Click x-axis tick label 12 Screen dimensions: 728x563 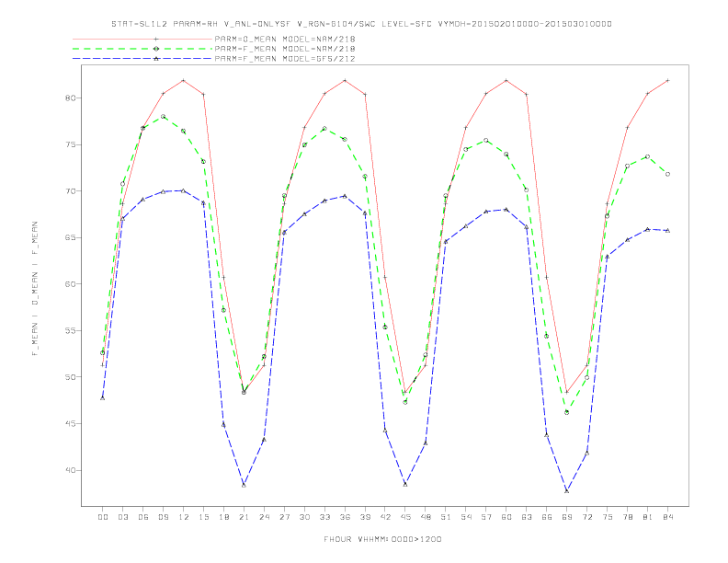(184, 517)
